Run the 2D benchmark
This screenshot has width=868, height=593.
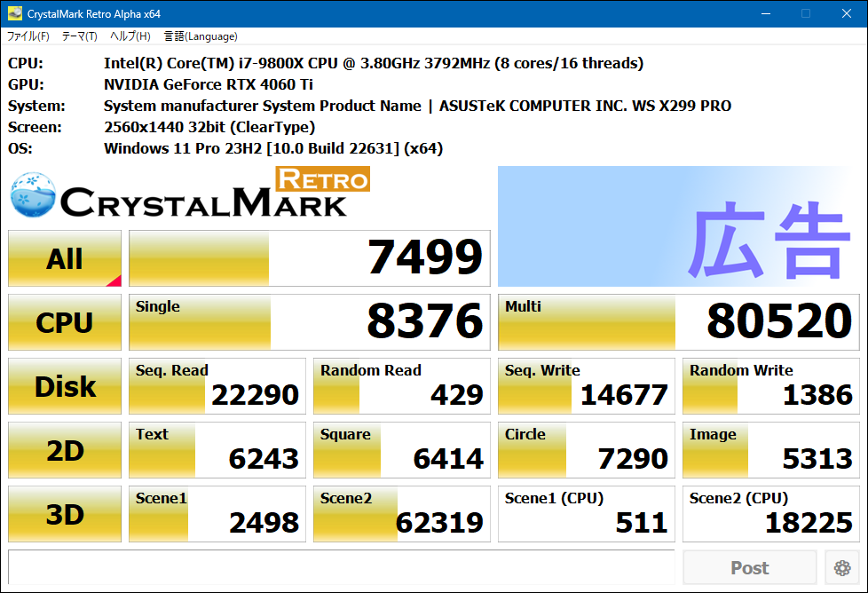(x=65, y=450)
